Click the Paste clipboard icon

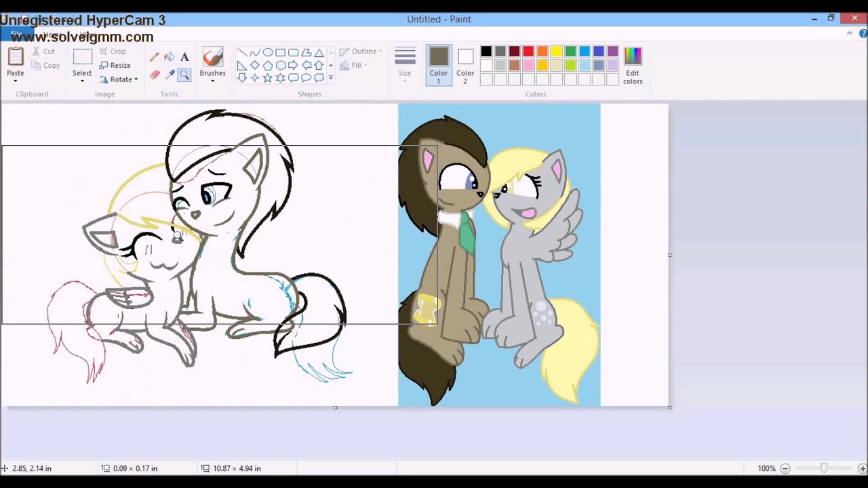coord(16,57)
